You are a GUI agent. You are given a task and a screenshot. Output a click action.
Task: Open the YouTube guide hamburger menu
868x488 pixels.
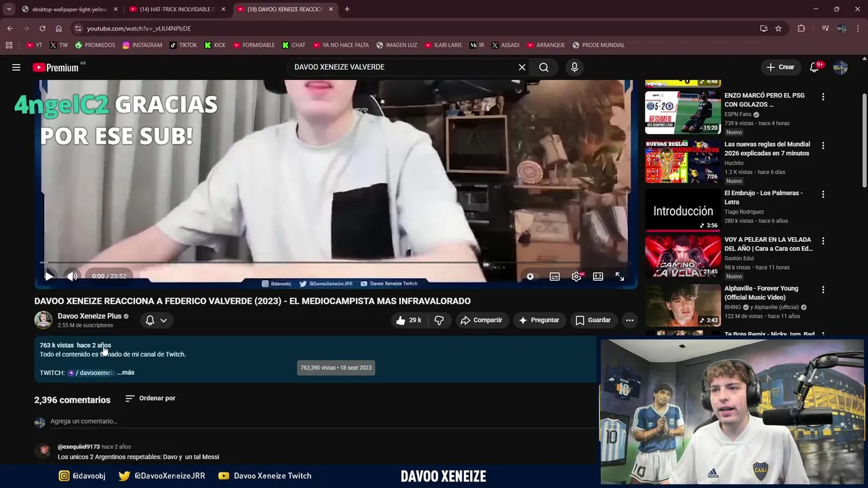16,67
